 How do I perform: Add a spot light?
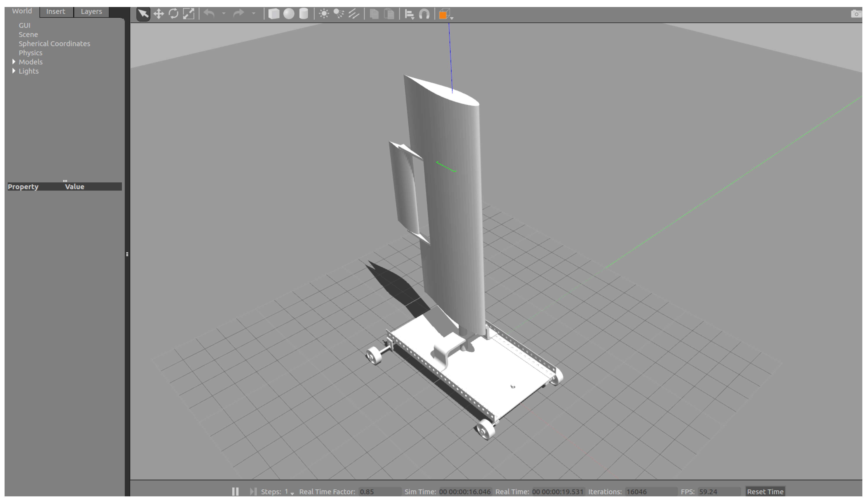(x=339, y=14)
